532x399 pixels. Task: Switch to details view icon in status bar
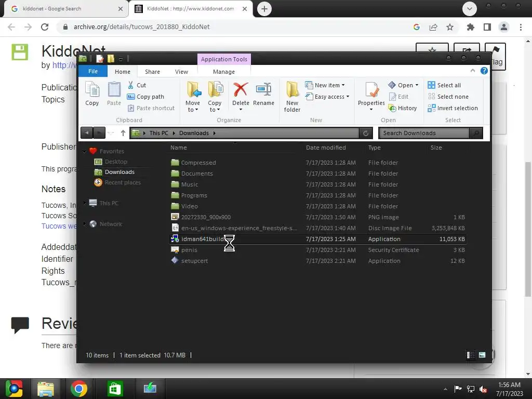pyautogui.click(x=471, y=355)
